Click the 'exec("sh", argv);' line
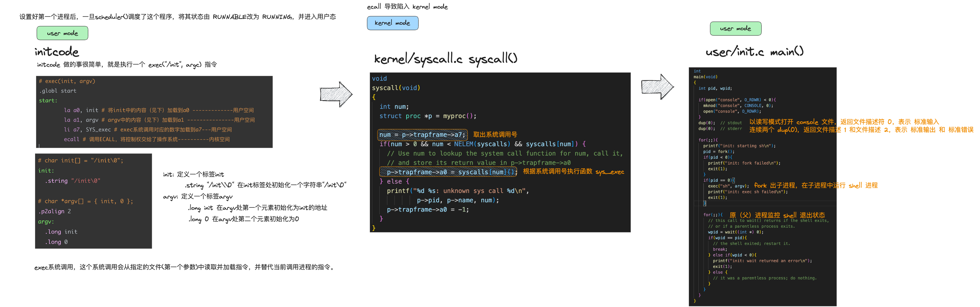This screenshot has height=307, width=980. click(x=728, y=186)
